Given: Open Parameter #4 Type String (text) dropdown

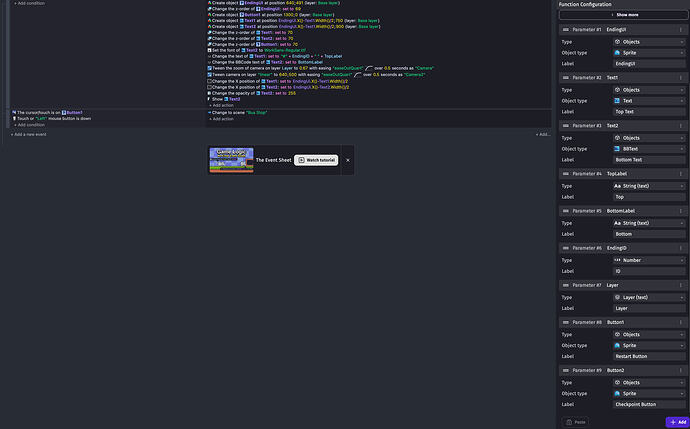Looking at the screenshot, I should tap(649, 186).
